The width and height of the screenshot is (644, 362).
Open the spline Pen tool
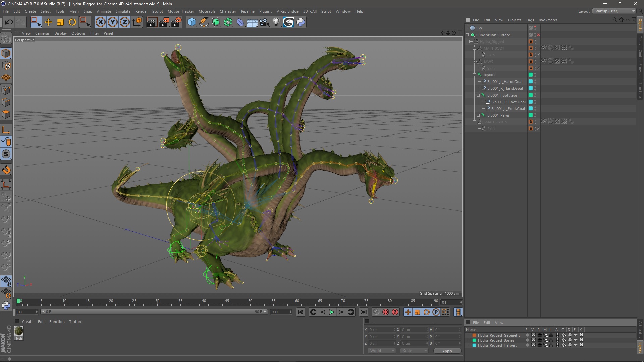coord(204,22)
